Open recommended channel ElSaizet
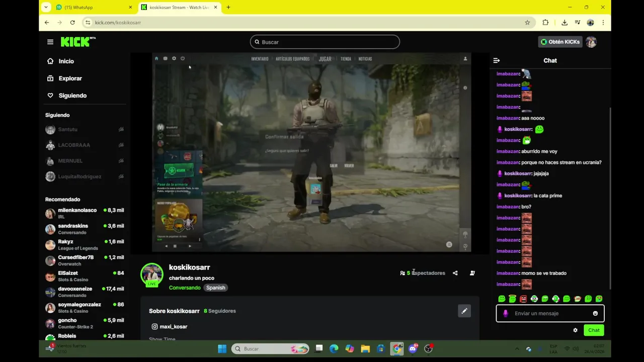644x362 pixels. (85, 276)
